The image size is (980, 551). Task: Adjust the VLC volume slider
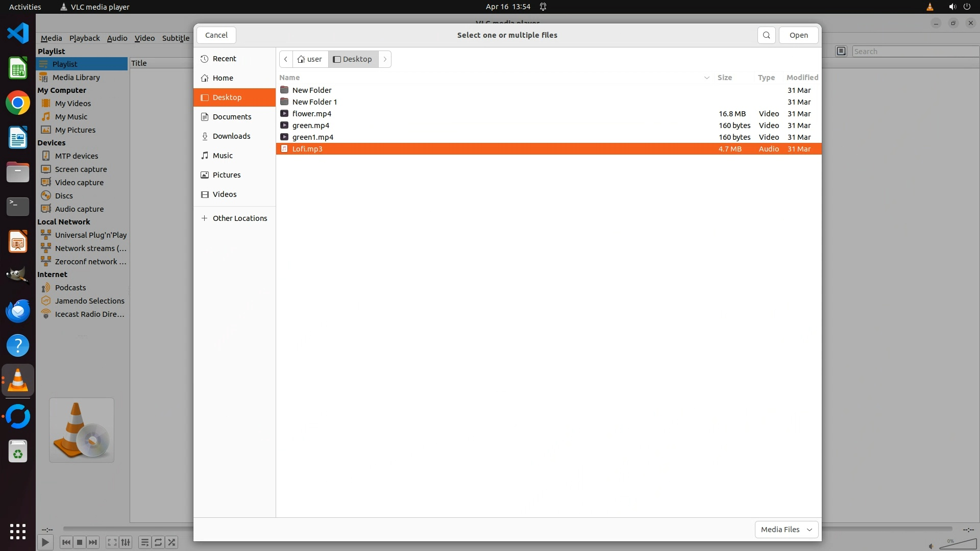(958, 545)
